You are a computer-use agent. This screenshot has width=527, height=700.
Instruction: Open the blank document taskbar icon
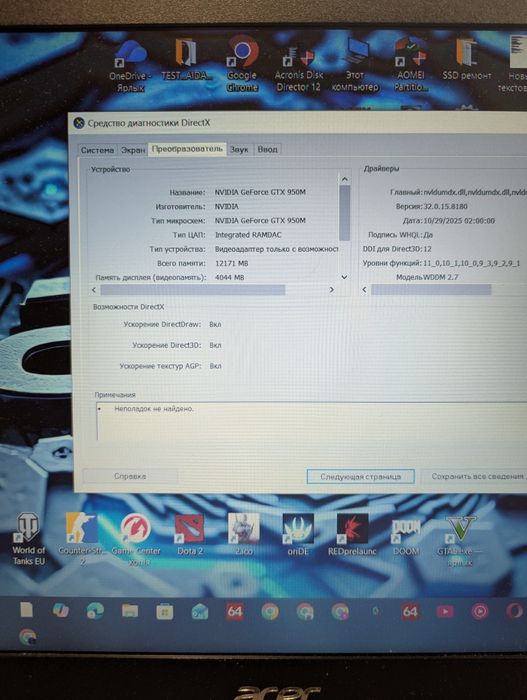click(x=26, y=609)
